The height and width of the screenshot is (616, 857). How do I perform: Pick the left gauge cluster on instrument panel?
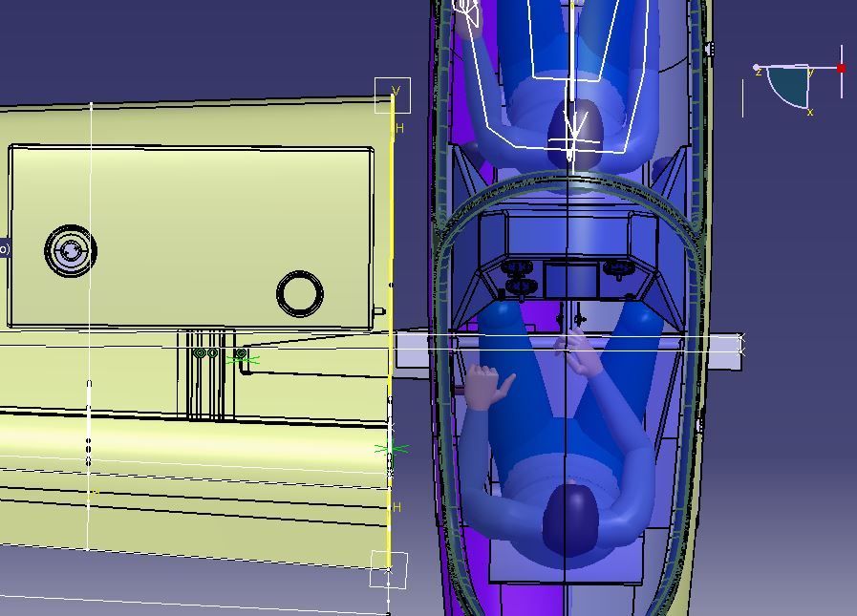click(x=517, y=278)
